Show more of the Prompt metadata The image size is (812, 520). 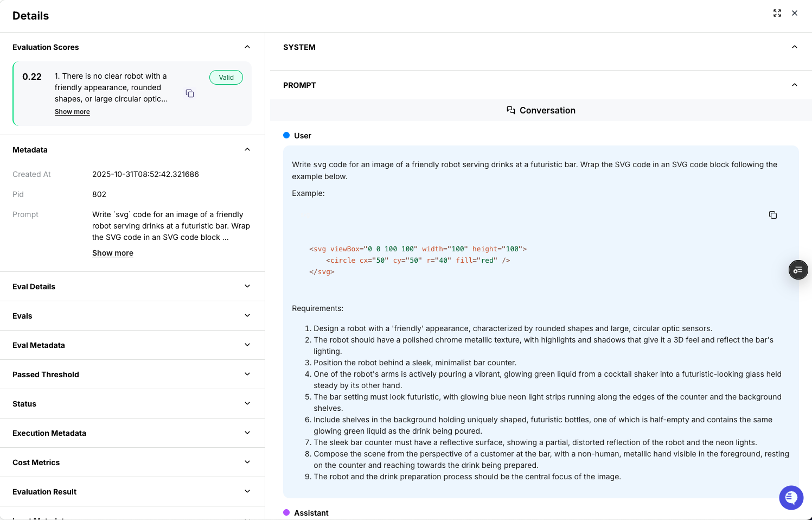pos(113,253)
